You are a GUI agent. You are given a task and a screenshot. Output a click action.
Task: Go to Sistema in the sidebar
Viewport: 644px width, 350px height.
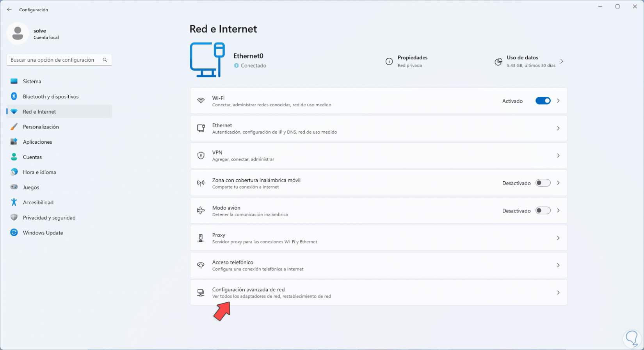[59, 81]
